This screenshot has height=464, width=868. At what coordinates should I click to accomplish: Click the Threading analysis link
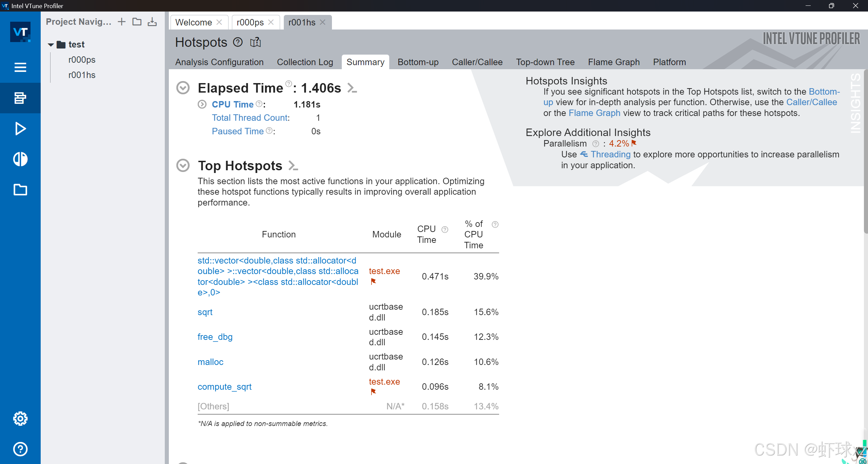(x=610, y=154)
